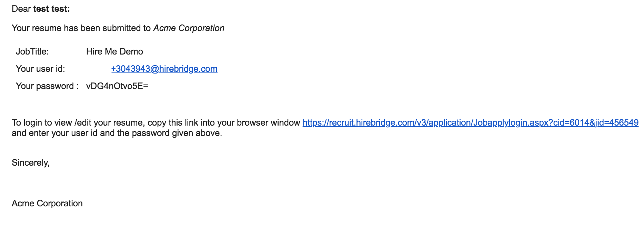Screen dimensions: 644x225
Task: Click the word "Dear" in the greeting
Action: coord(21,9)
